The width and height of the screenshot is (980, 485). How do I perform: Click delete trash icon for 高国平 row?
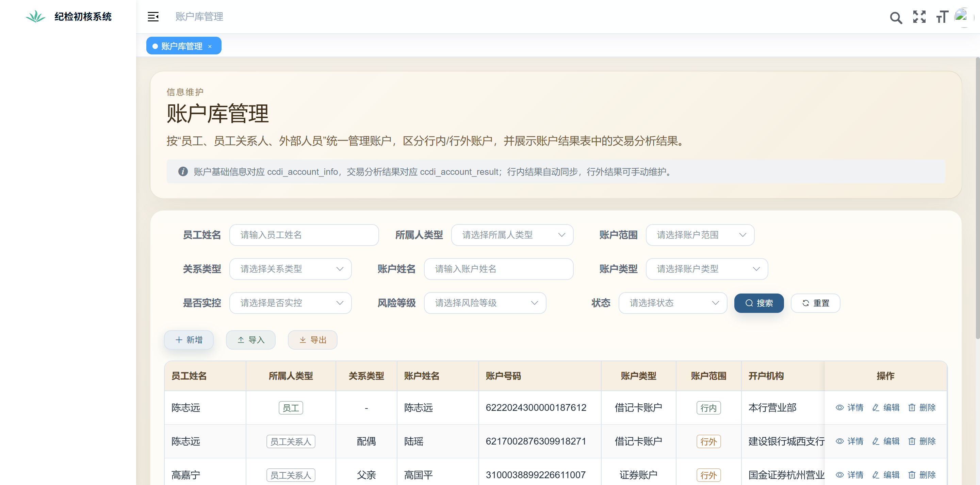tap(912, 475)
